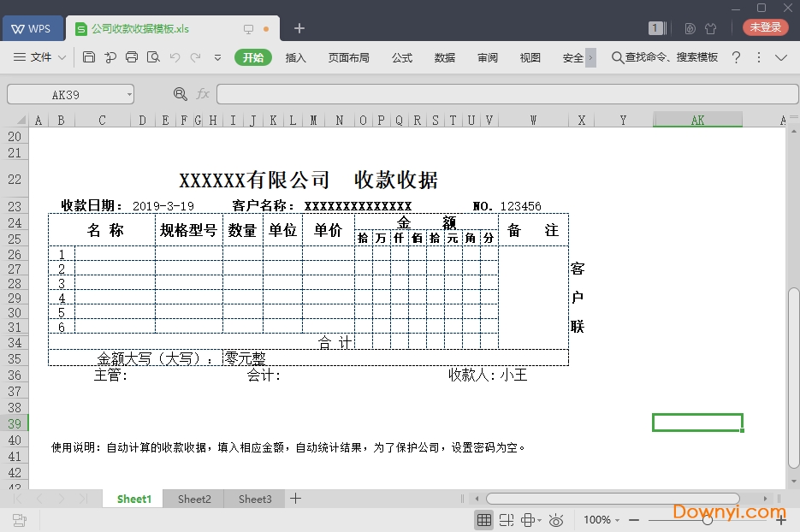Viewport: 800px width, 532px height.
Task: Click the Insert Function fx icon
Action: click(x=203, y=94)
